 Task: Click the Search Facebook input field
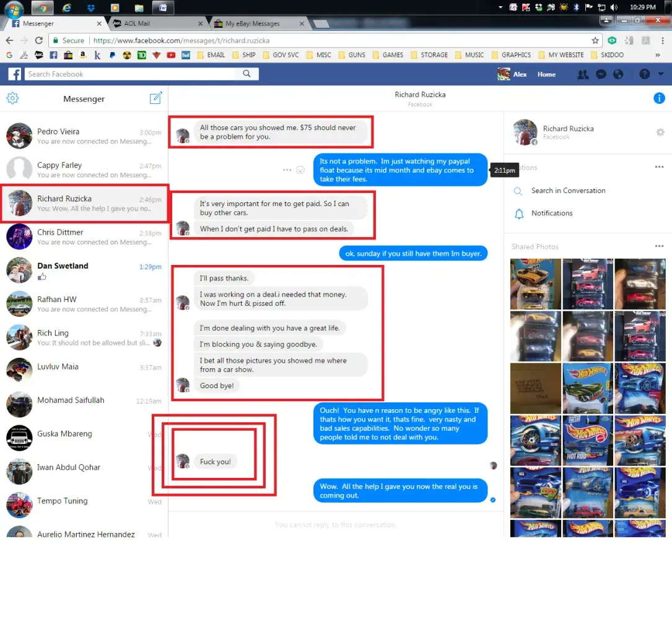(x=130, y=74)
